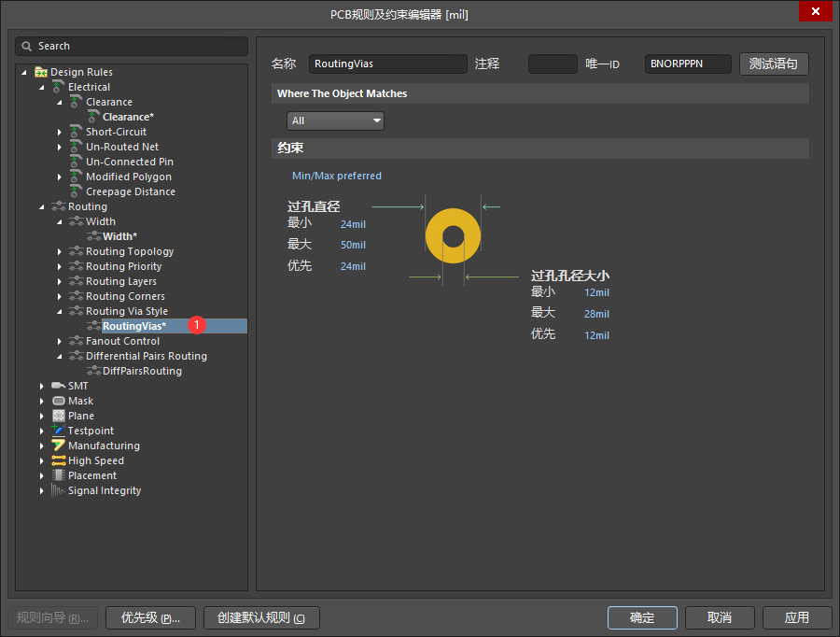The image size is (840, 637).
Task: Click the Fanout Control rule icon
Action: [77, 341]
